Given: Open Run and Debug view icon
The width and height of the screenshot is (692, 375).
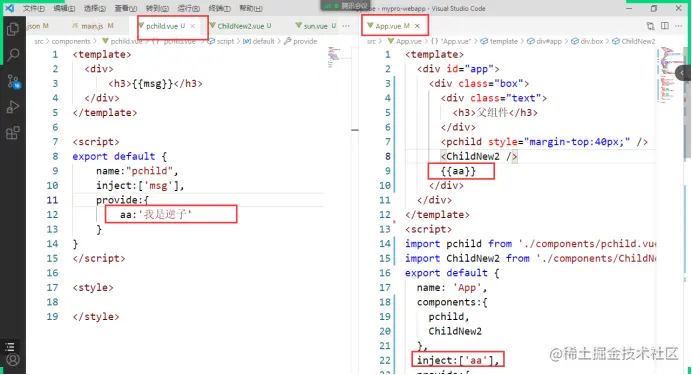Looking at the screenshot, I should [x=13, y=107].
